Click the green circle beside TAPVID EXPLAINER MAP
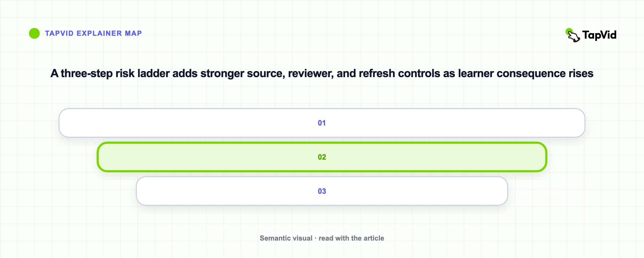 pos(34,33)
